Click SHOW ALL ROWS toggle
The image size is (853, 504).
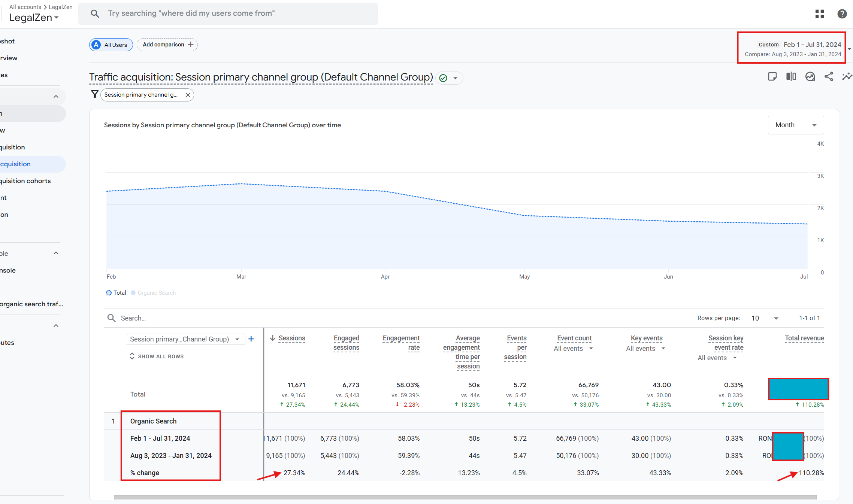[x=156, y=356]
